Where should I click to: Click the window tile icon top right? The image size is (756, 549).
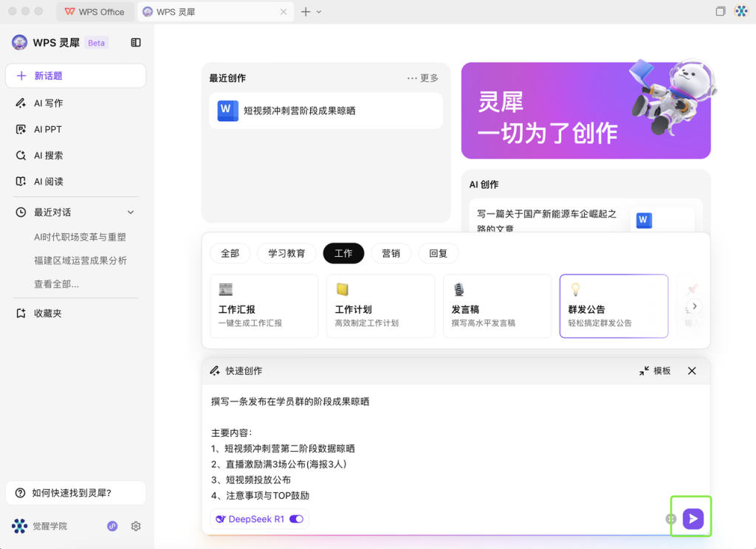[x=721, y=11]
